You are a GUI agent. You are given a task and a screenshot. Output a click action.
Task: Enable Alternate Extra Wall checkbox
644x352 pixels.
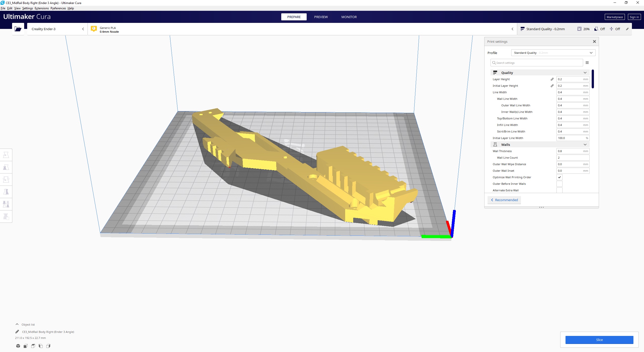tap(559, 190)
